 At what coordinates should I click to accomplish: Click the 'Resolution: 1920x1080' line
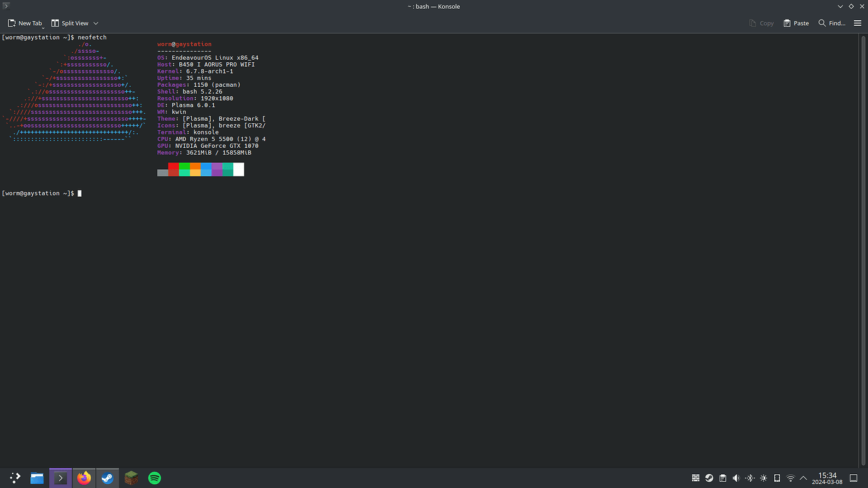pos(195,98)
